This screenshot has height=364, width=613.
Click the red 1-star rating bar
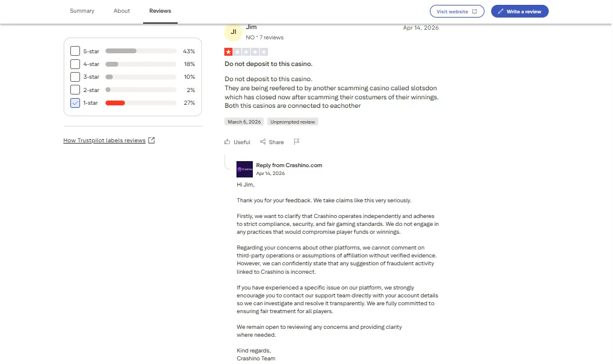pos(141,103)
